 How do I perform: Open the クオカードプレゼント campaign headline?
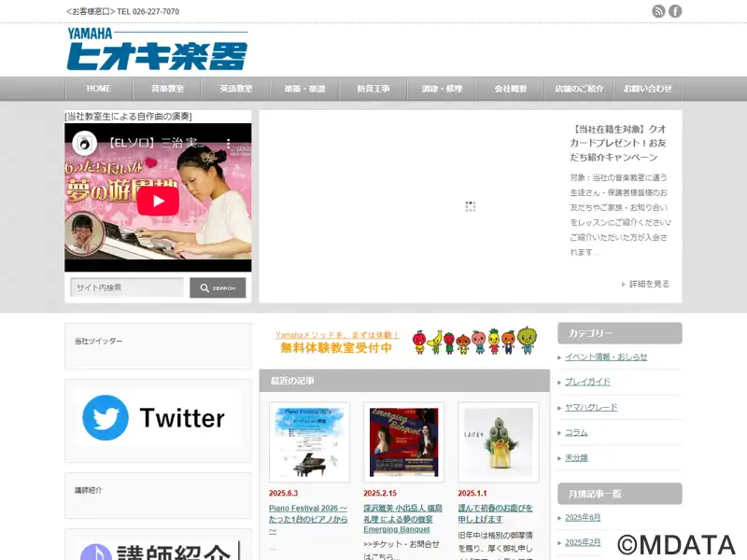[x=618, y=143]
